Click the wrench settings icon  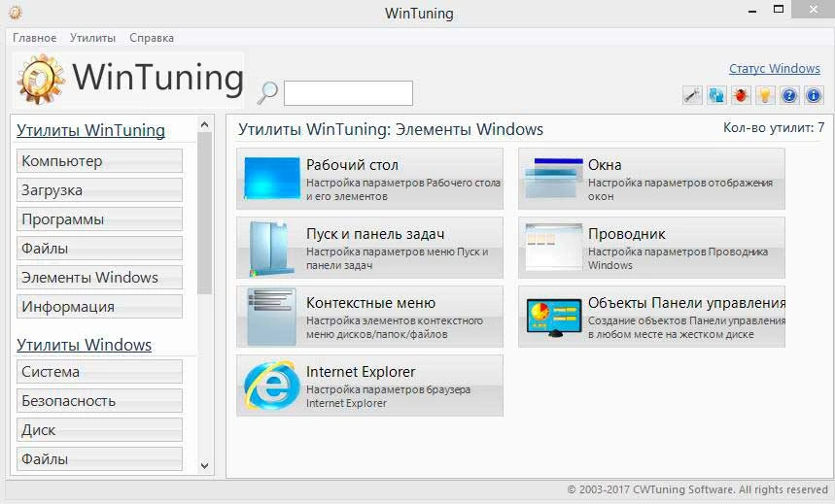(692, 96)
